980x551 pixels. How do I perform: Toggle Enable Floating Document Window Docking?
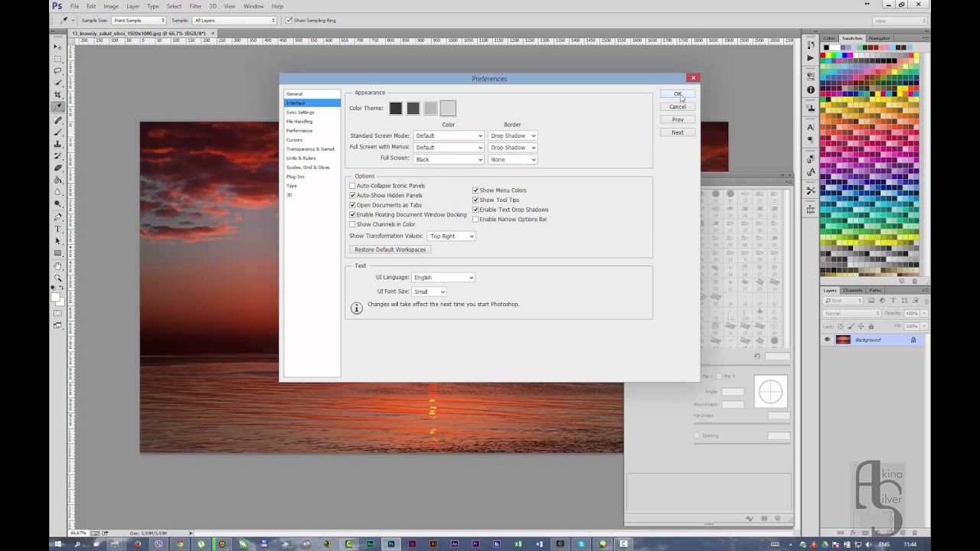coord(352,215)
